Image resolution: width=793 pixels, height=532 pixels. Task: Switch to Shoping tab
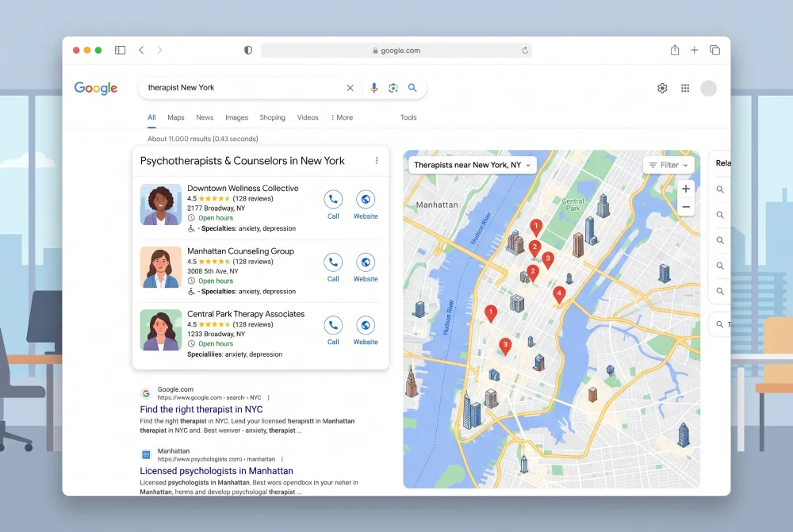[x=273, y=117]
